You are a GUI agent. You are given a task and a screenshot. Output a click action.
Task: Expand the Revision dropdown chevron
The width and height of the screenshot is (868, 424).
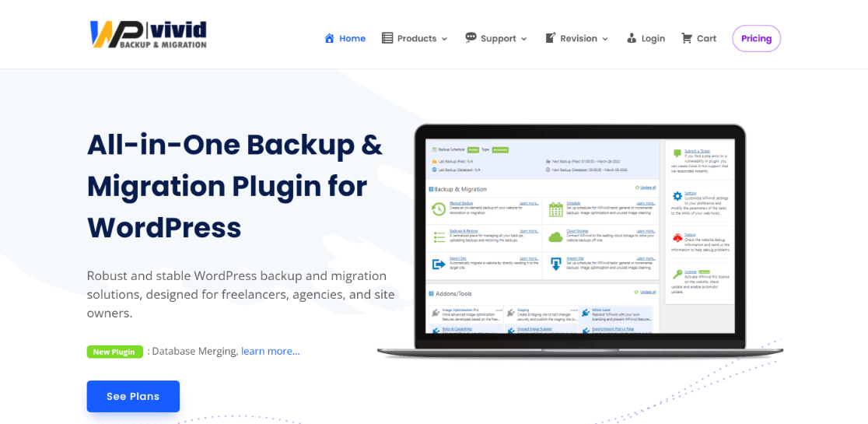[x=605, y=39]
